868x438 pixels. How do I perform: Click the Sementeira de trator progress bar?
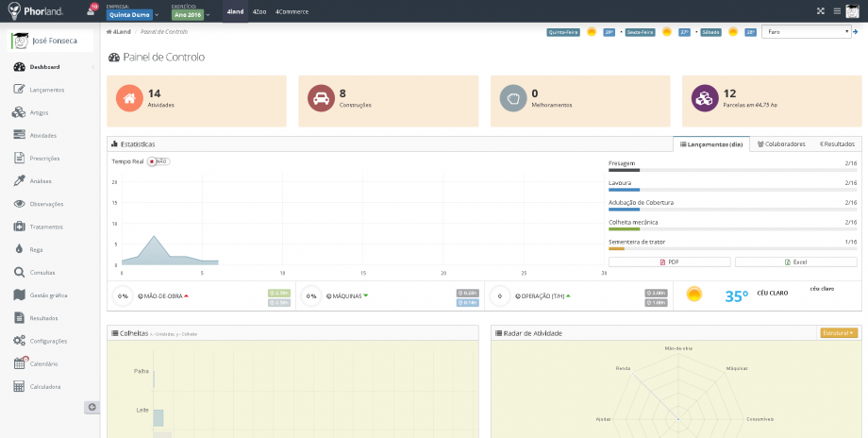click(x=732, y=249)
